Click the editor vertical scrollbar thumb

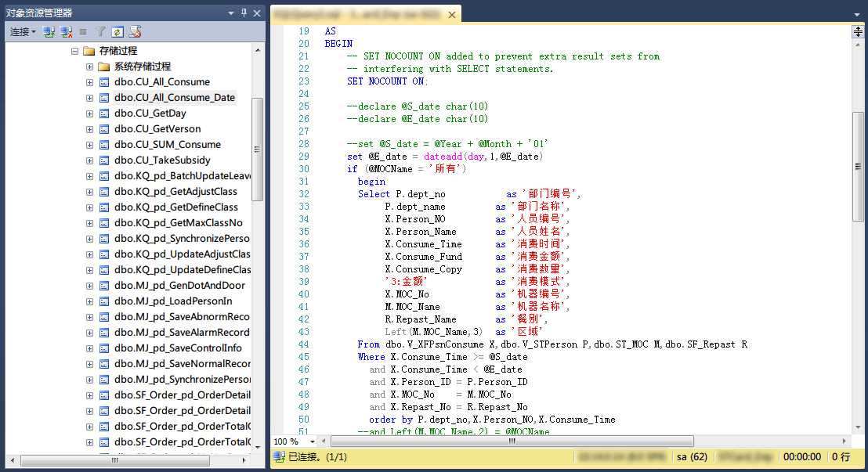(858, 167)
